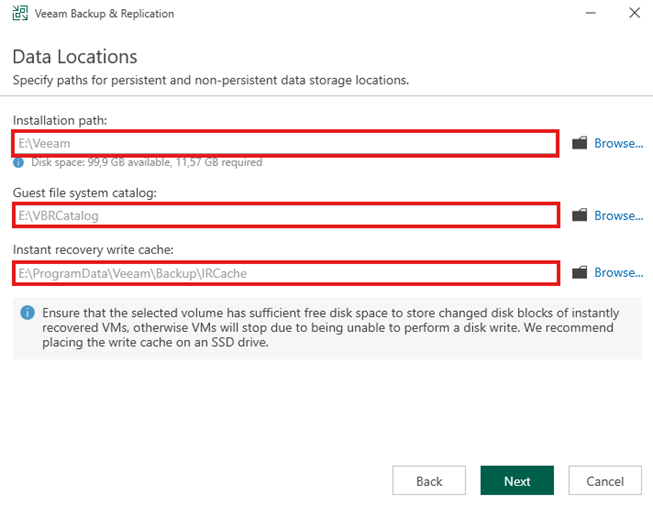Browse for the Installation path folder

coord(617,143)
